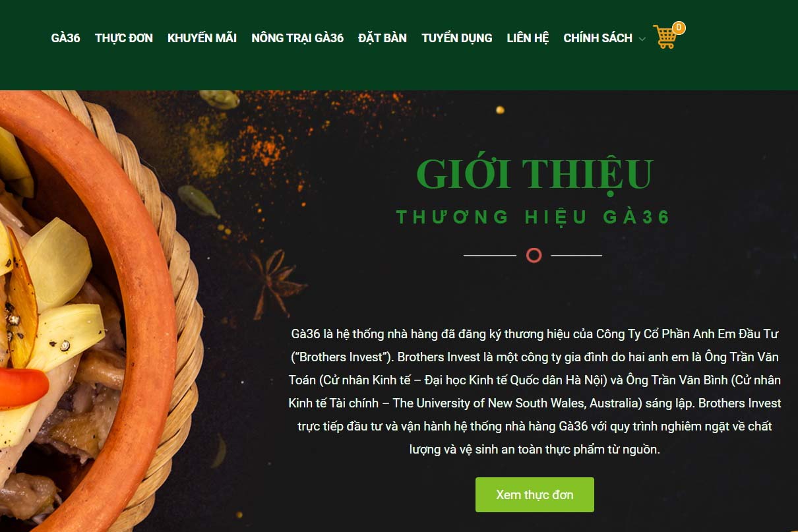Click the red chili in the food photo
Viewport: 798px width, 532px height.
pyautogui.click(x=22, y=387)
